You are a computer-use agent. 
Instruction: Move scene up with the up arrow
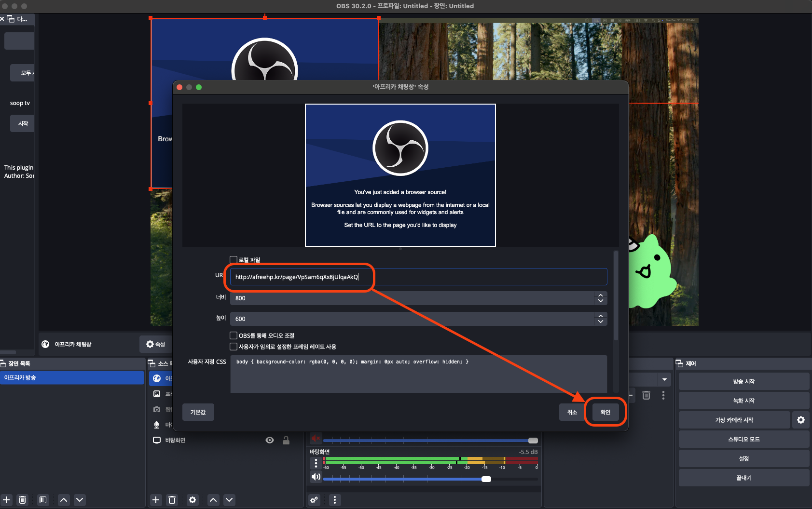64,500
